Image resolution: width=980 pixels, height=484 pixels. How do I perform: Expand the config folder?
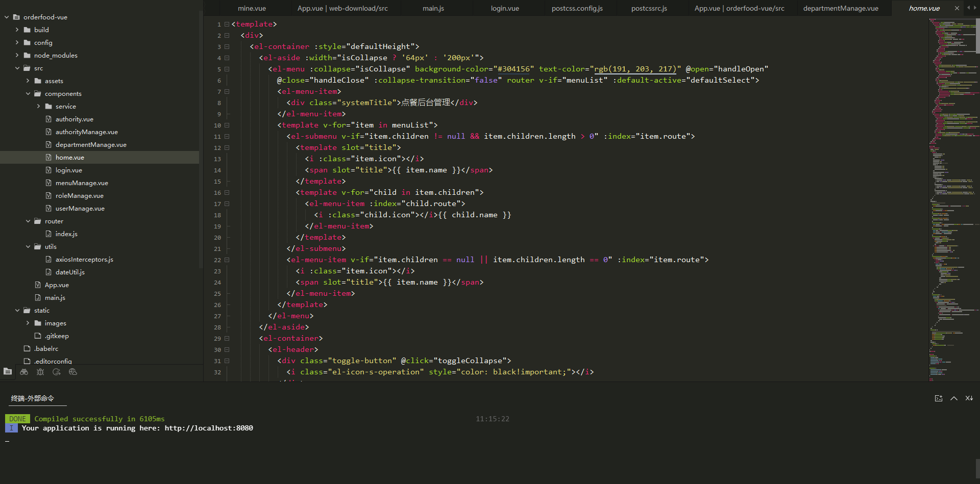coord(17,43)
